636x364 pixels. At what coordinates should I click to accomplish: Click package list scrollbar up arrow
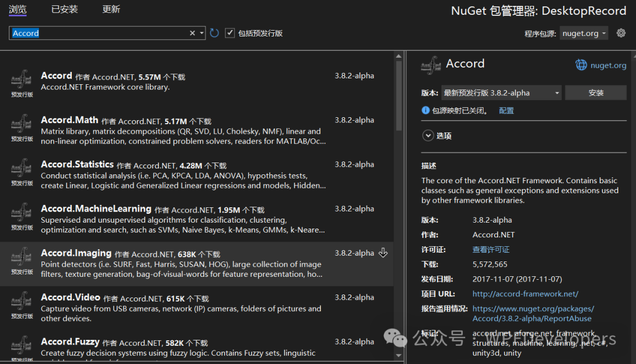tap(399, 56)
